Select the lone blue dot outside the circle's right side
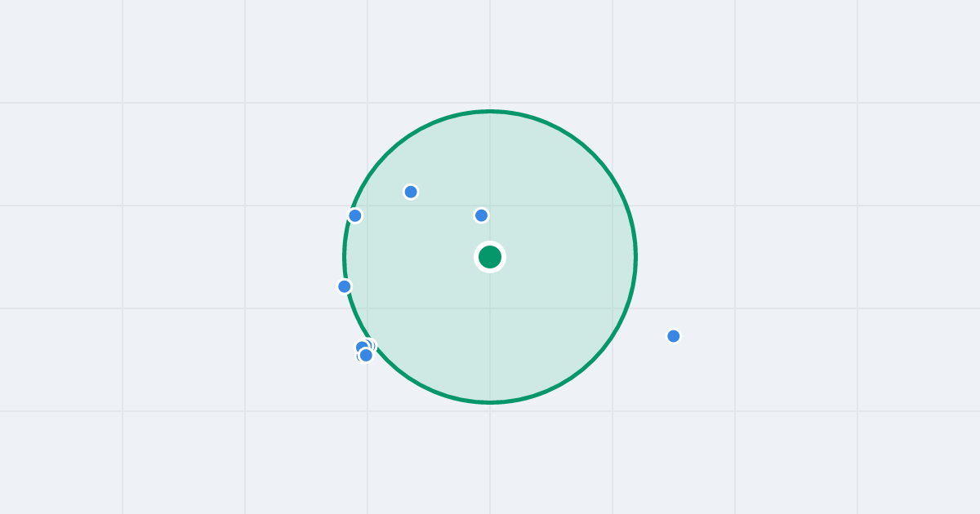Screen dimensions: 980x514 tap(674, 336)
